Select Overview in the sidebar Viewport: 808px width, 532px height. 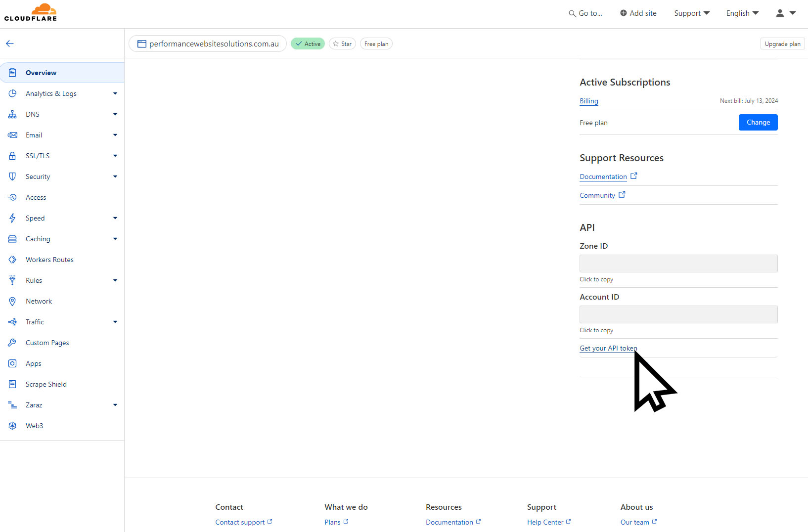[x=41, y=73]
